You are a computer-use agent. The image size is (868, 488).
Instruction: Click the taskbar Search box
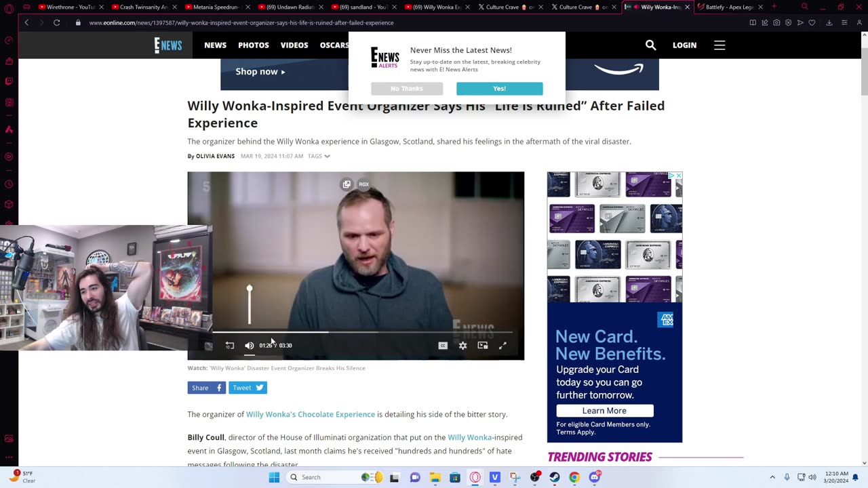click(335, 477)
